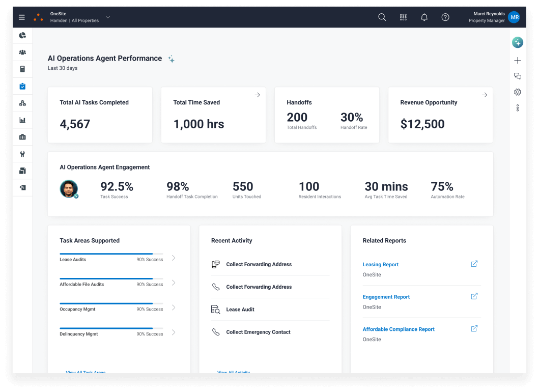Expand the Hamden property selector dropdown
This screenshot has width=539, height=392.
coord(108,17)
